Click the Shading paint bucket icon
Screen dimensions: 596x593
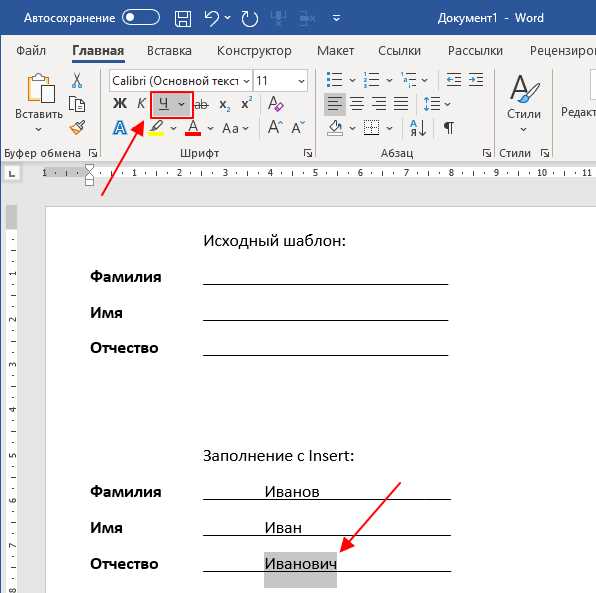pos(335,128)
